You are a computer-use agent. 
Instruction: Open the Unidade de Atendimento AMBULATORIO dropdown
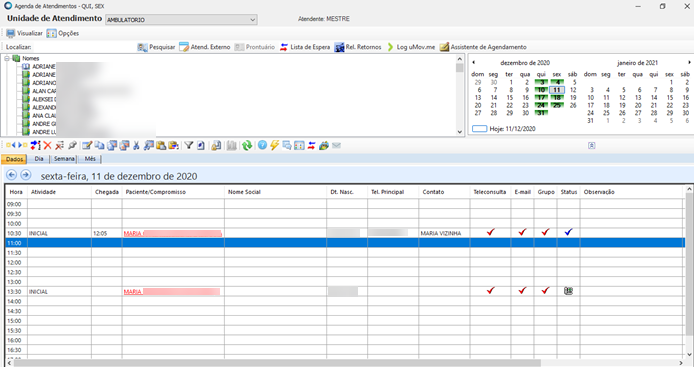tap(181, 19)
